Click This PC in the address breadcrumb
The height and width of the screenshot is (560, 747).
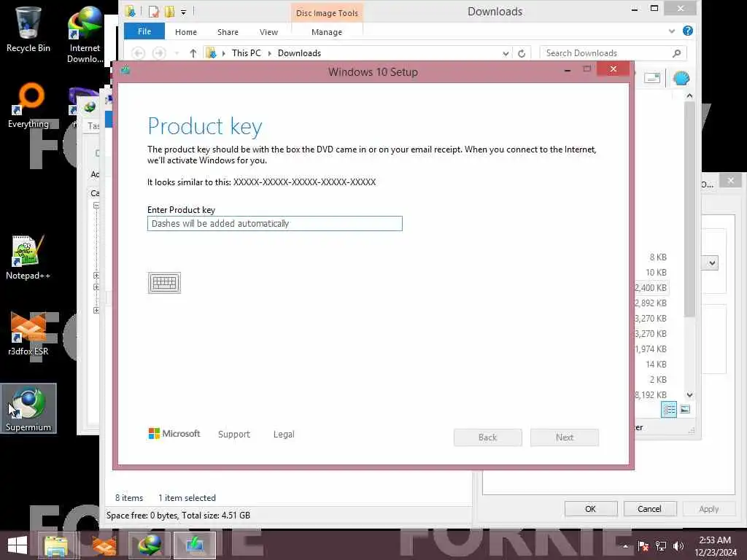click(x=247, y=52)
